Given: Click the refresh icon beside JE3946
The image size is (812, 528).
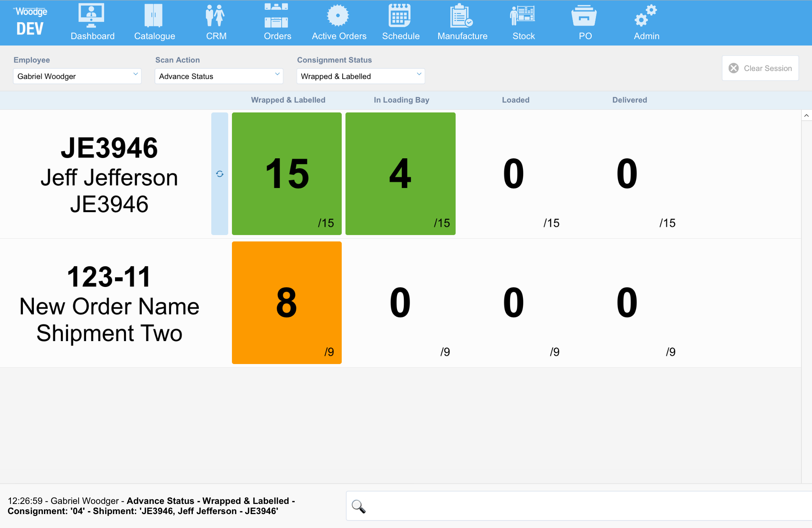Looking at the screenshot, I should [x=220, y=174].
